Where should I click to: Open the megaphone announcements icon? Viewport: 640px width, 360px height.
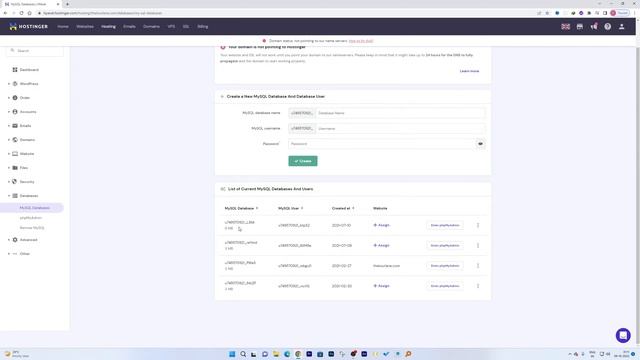point(594,27)
